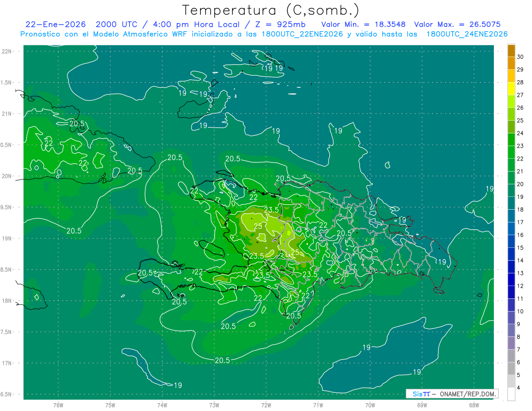This screenshot has width=532, height=411.
Task: Pick the dark orange swatch above 30
Action: click(511, 51)
